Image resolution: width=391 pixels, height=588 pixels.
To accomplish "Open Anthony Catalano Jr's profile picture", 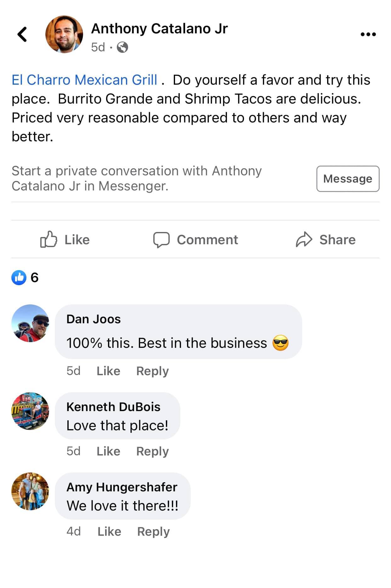I will [64, 34].
